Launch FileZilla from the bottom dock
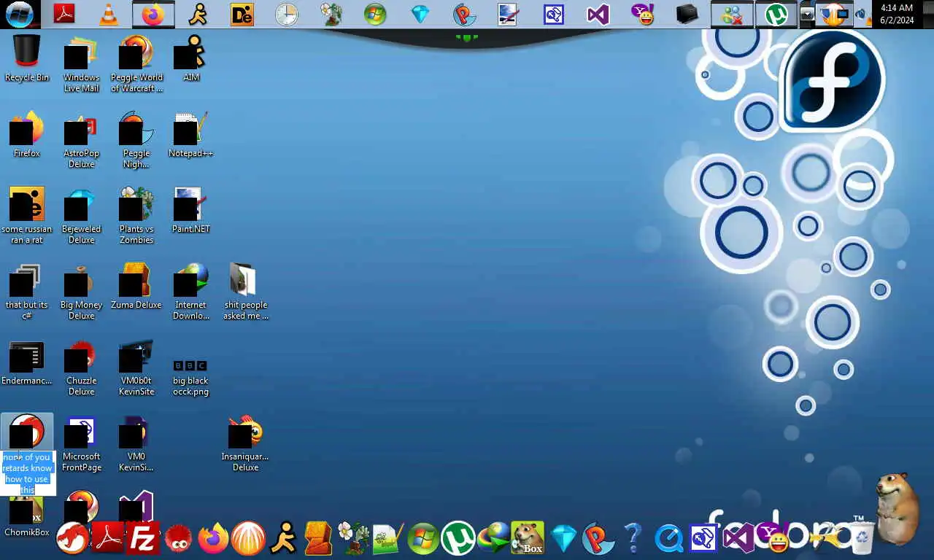 click(144, 540)
